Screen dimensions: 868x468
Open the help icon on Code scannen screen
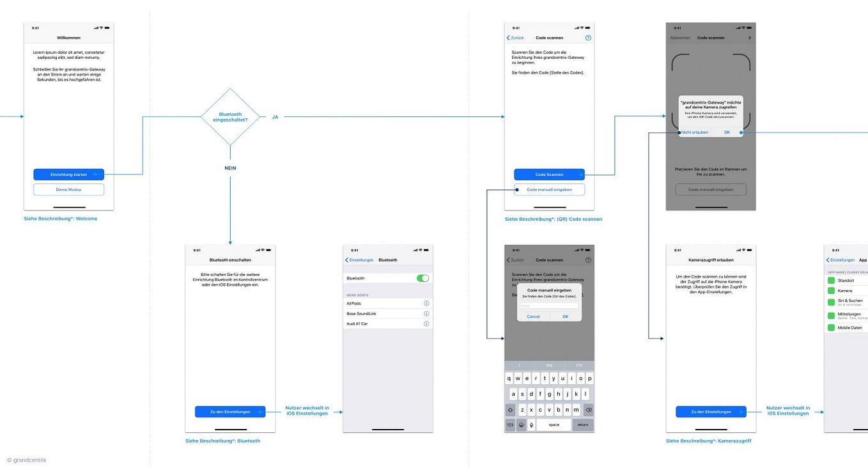coord(588,38)
